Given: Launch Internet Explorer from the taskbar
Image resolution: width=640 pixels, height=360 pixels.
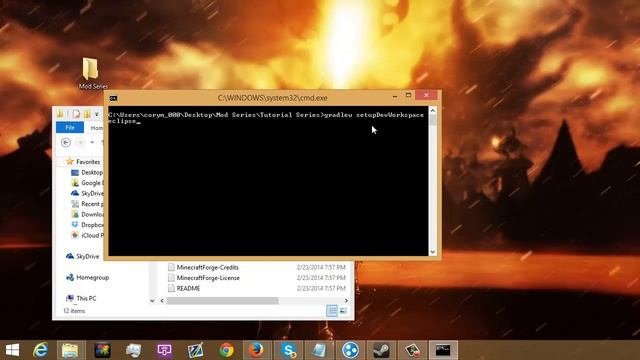Looking at the screenshot, I should pyautogui.click(x=41, y=350).
